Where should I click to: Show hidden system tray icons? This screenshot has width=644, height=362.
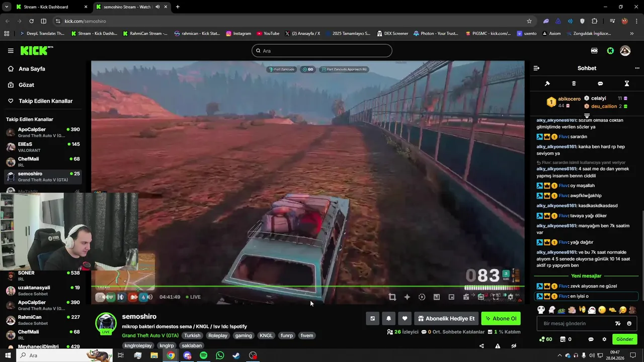[x=560, y=355]
